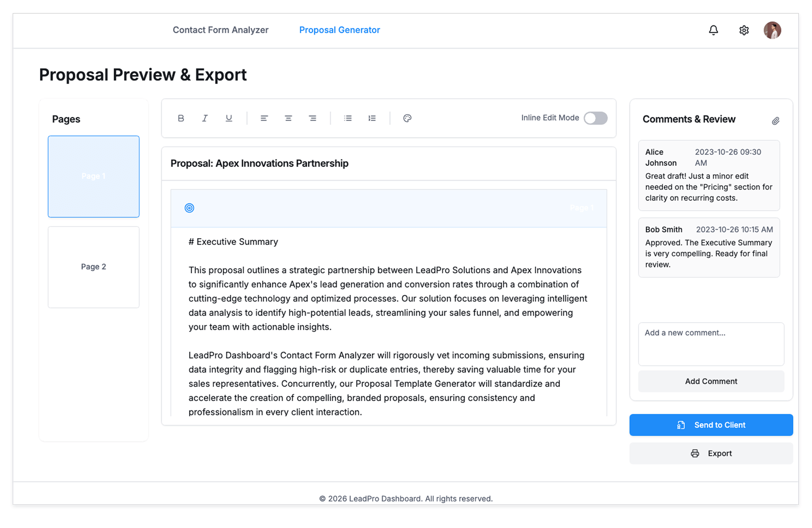Image resolution: width=812 pixels, height=528 pixels.
Task: Open settings gear
Action: pyautogui.click(x=744, y=30)
